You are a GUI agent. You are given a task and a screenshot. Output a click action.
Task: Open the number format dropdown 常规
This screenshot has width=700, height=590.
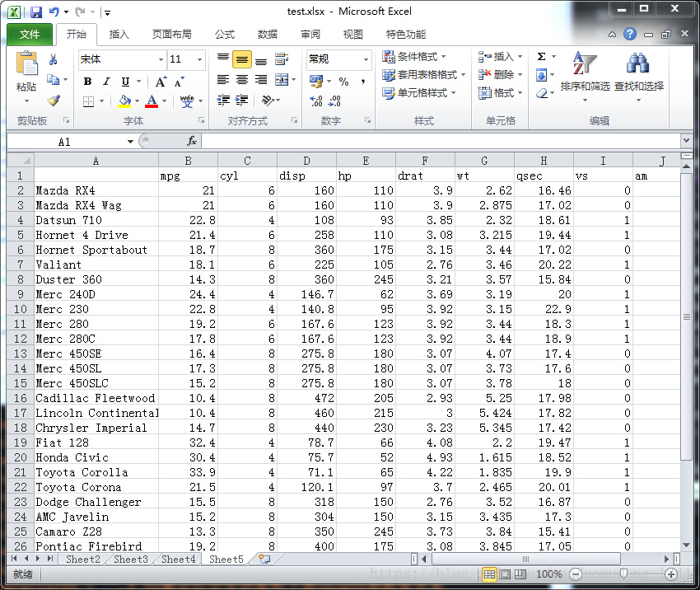pos(366,59)
